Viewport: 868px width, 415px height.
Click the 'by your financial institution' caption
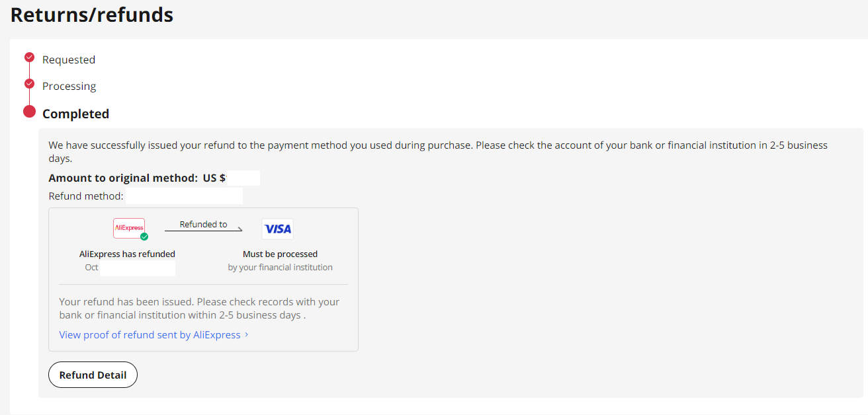tap(280, 268)
